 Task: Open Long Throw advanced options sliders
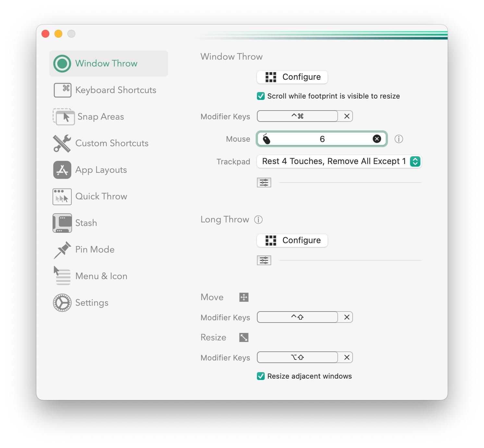(x=264, y=260)
